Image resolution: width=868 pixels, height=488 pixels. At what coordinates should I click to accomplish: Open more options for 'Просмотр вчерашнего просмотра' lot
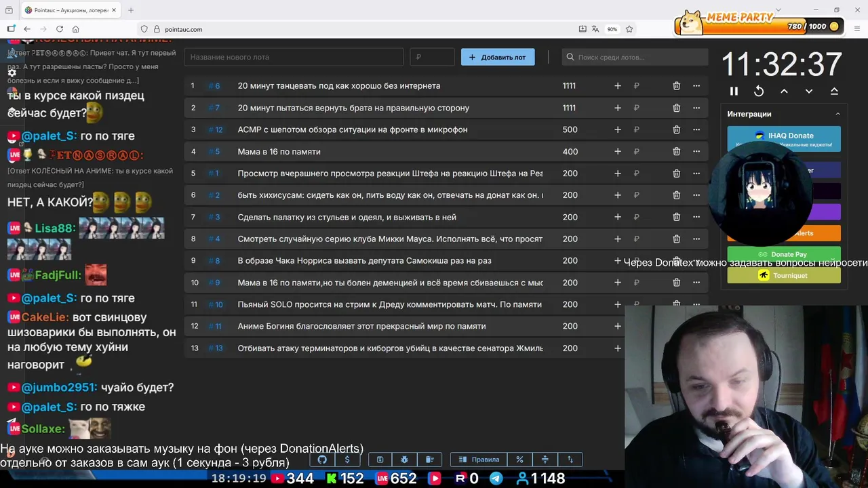click(696, 174)
